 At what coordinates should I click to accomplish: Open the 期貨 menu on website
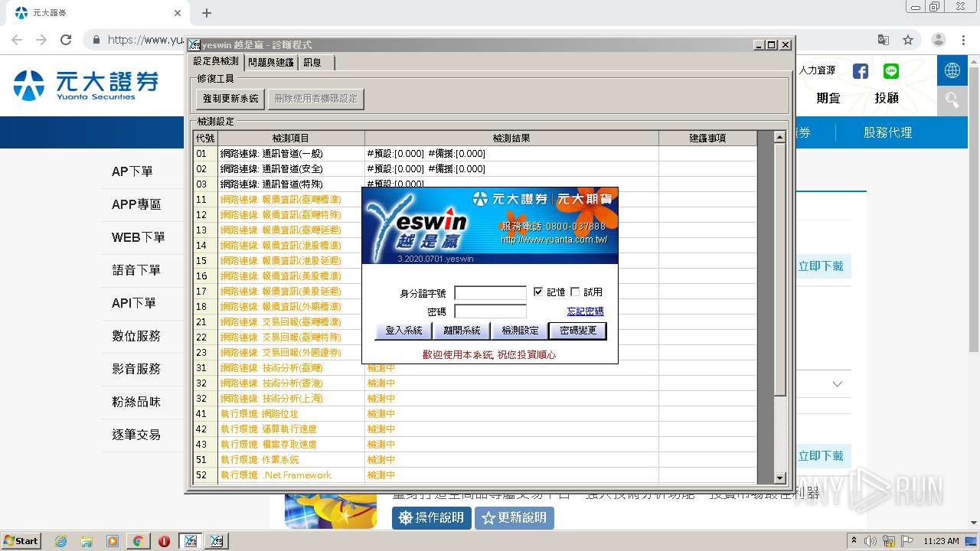[828, 98]
